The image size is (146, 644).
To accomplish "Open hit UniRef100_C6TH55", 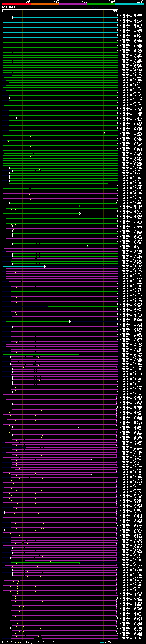I will coord(131,266).
